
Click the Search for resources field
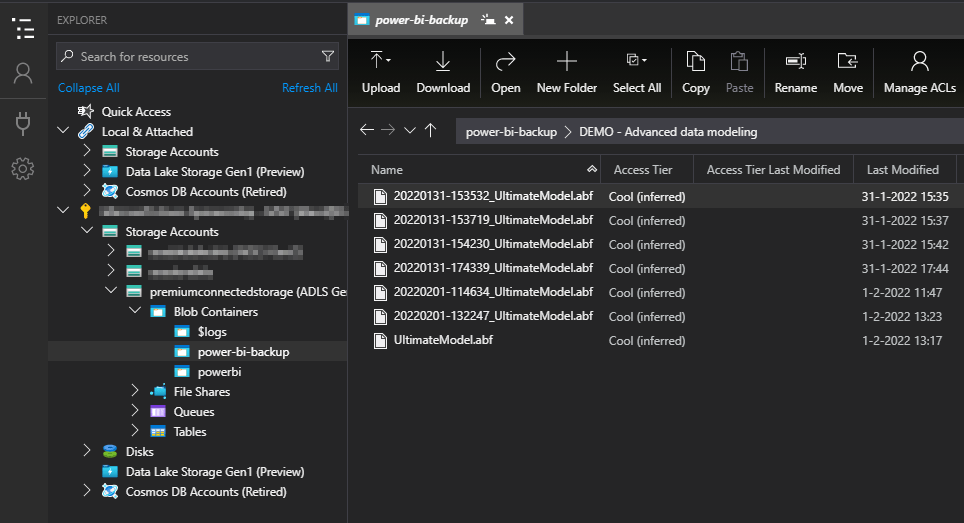(190, 57)
